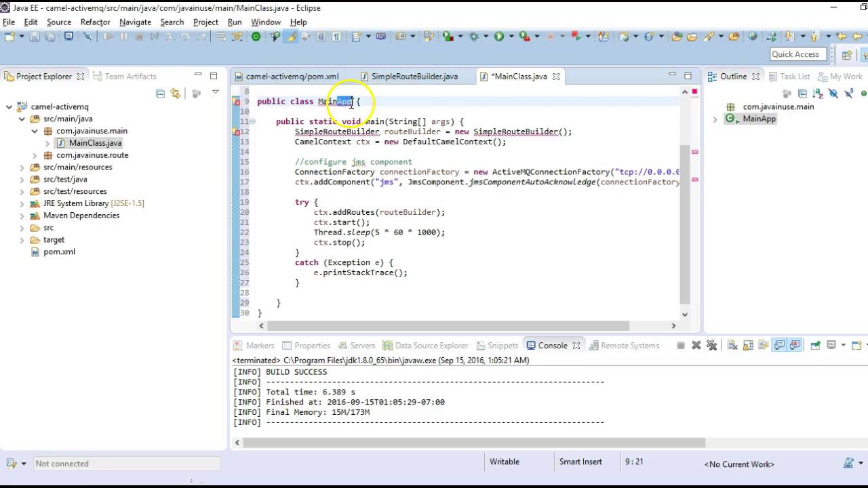
Task: Close the MainClass.java editor tab
Action: [x=556, y=77]
